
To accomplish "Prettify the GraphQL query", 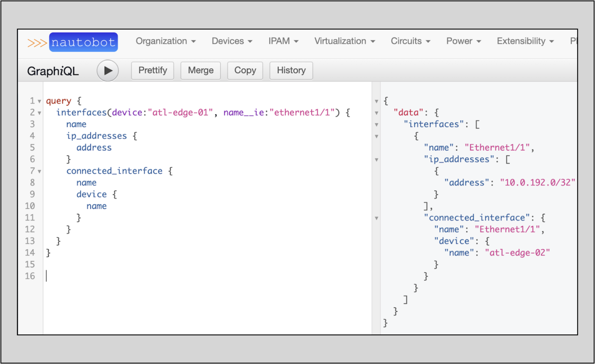I will pos(152,70).
